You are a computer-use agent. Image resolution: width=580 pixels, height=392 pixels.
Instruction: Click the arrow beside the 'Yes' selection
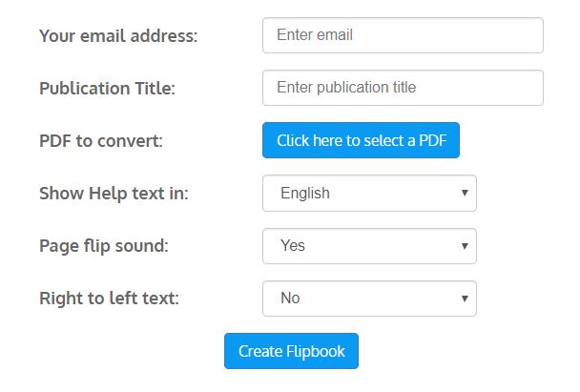click(x=465, y=245)
